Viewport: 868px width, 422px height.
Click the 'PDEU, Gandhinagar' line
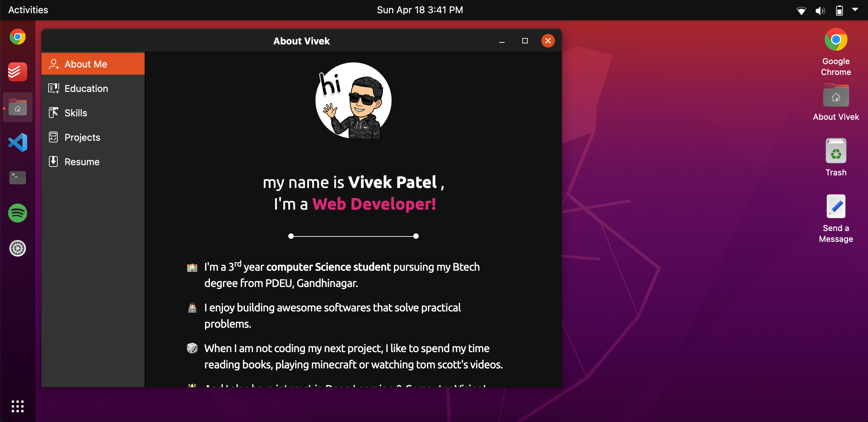tap(281, 283)
